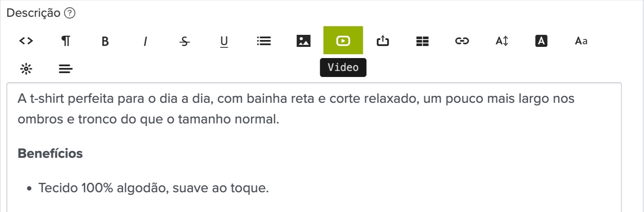Screen dimensions: 644x212
Task: Toggle HTML source code view
Action: click(x=26, y=41)
